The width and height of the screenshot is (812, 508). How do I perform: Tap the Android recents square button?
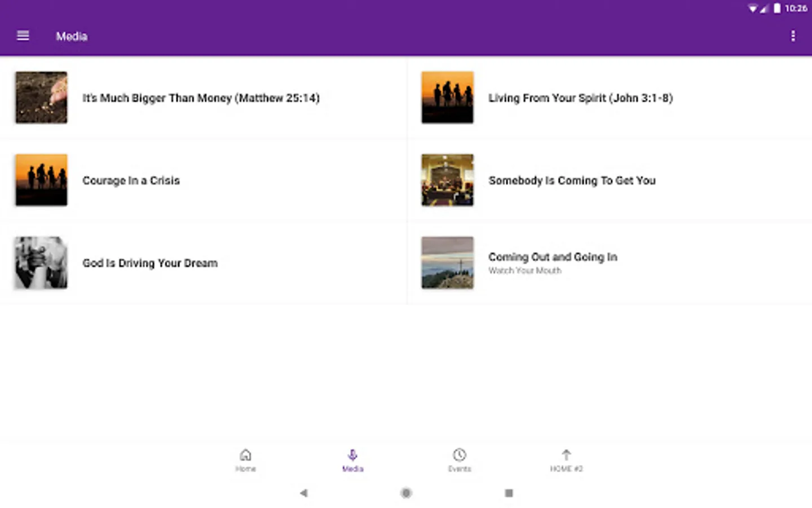509,493
